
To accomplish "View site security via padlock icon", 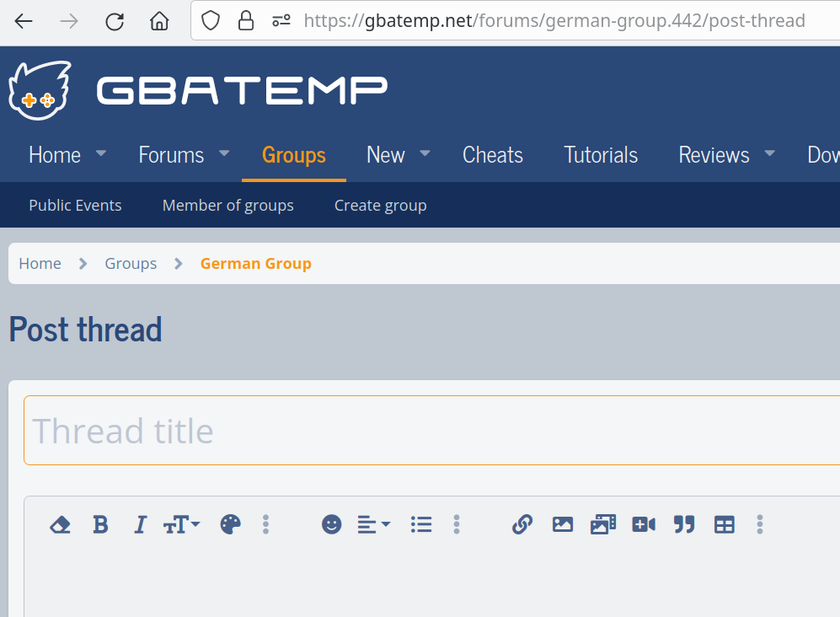I will (246, 21).
